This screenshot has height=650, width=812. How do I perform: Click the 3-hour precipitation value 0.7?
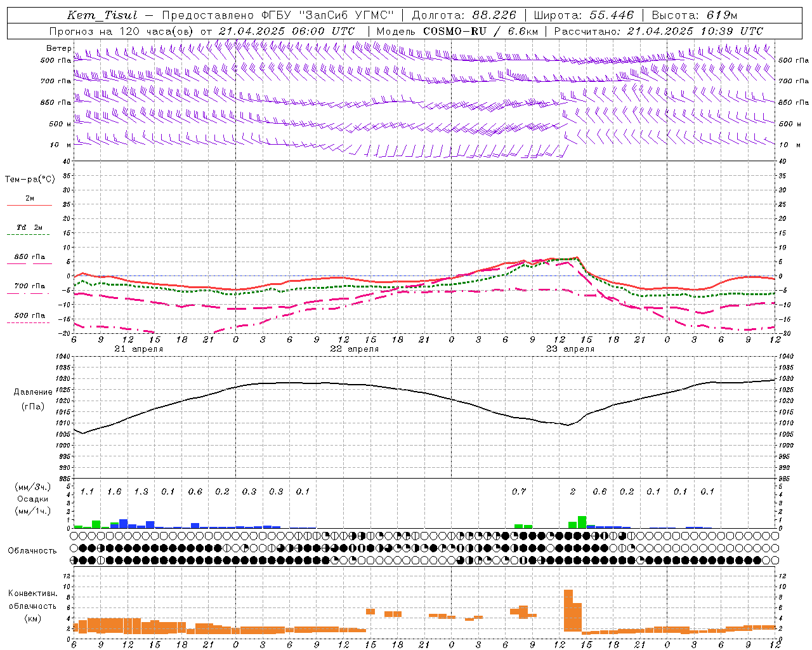point(519,492)
